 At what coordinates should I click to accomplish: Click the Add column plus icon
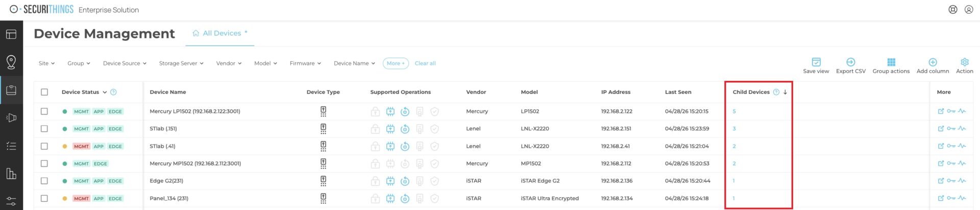tap(933, 62)
